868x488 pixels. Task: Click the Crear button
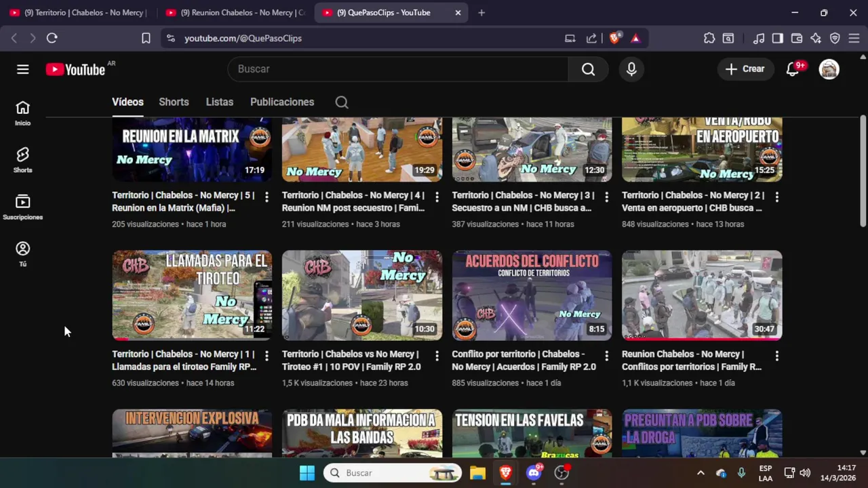(x=745, y=69)
